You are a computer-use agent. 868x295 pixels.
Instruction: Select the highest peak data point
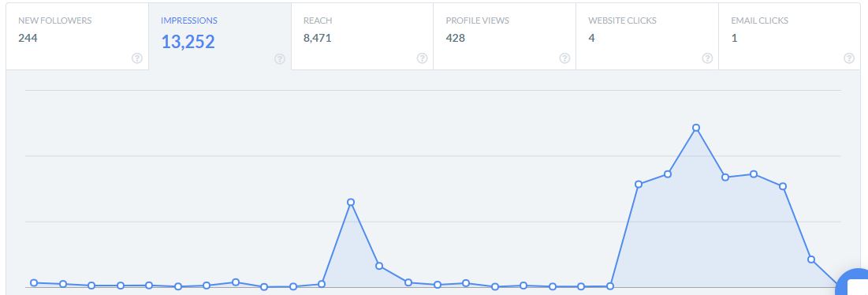[696, 128]
